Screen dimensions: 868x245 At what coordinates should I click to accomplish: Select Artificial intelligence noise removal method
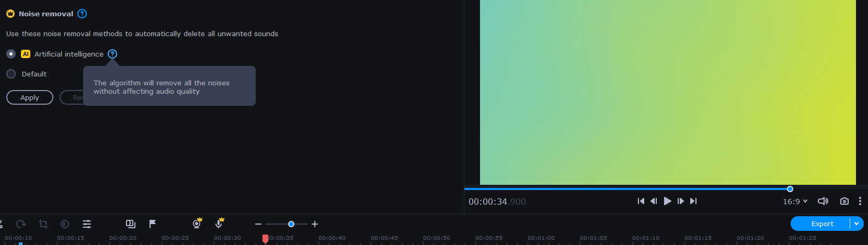tap(11, 54)
